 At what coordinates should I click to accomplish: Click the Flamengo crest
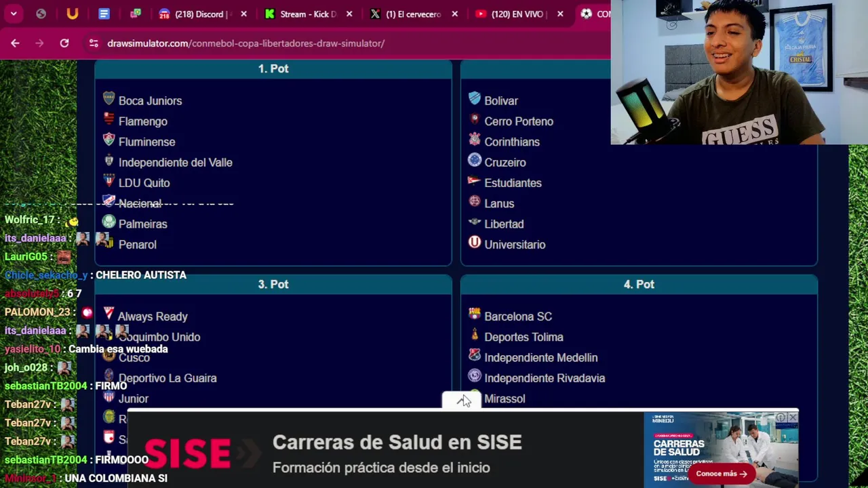click(108, 119)
